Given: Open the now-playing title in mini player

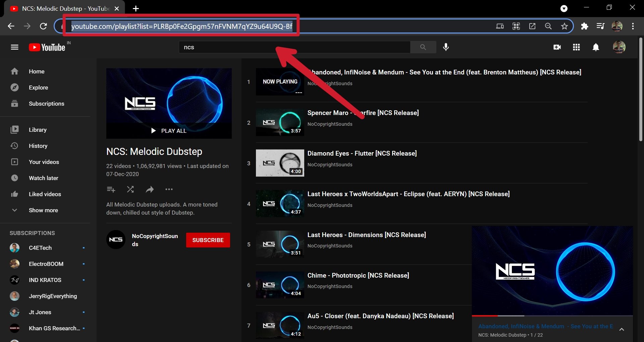Looking at the screenshot, I should [x=546, y=326].
